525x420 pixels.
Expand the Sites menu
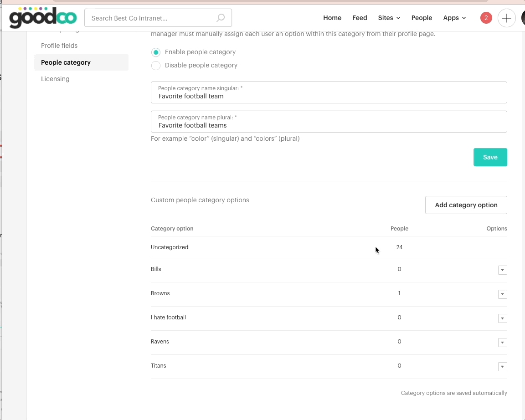(389, 18)
